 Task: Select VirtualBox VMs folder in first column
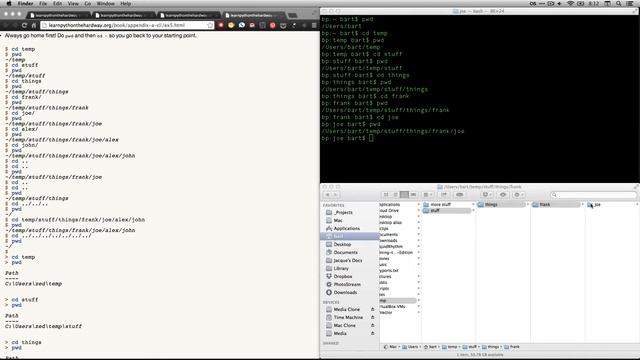pos(392,307)
